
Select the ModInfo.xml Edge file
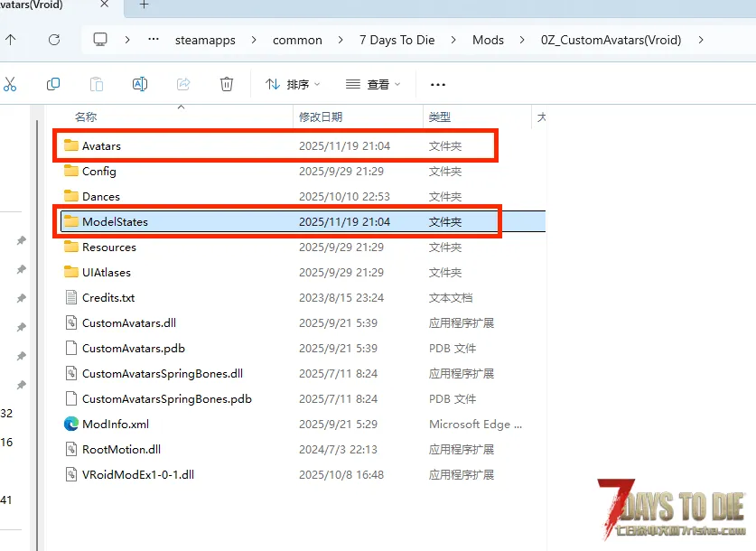coord(115,424)
